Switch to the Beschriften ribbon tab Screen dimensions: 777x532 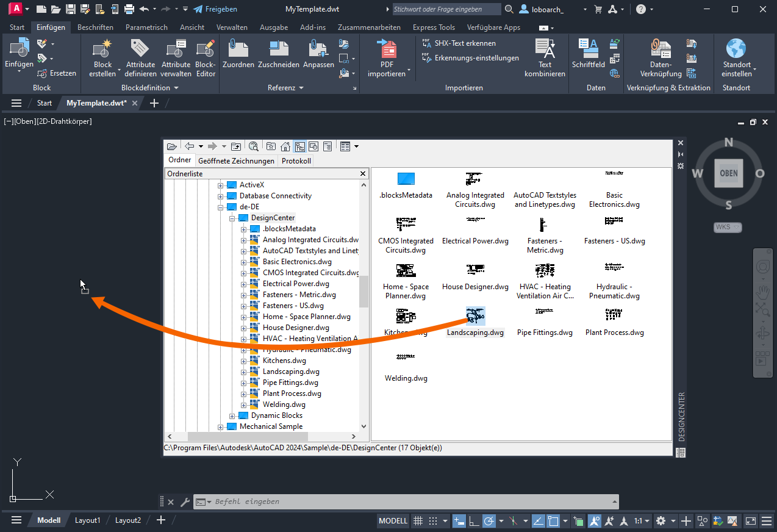pyautogui.click(x=95, y=27)
